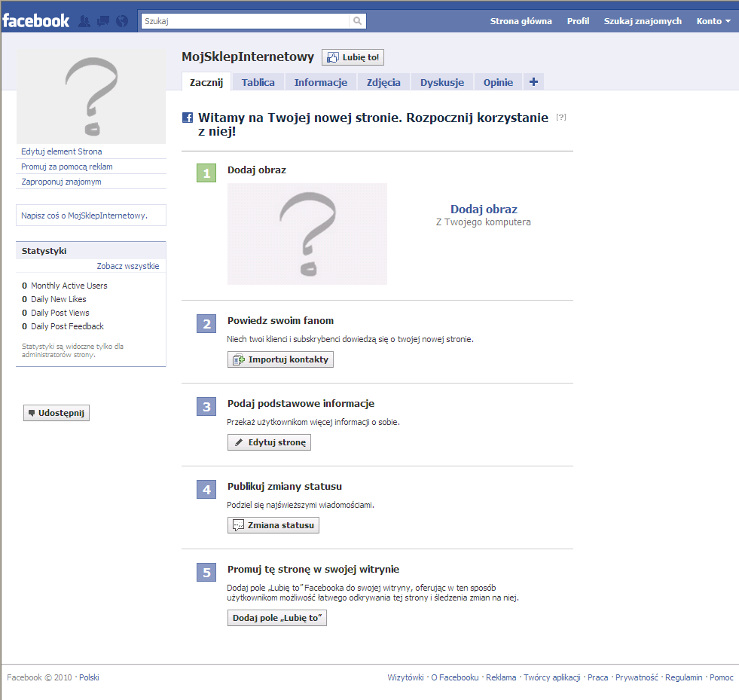Select the Zacznij tab

pos(206,82)
